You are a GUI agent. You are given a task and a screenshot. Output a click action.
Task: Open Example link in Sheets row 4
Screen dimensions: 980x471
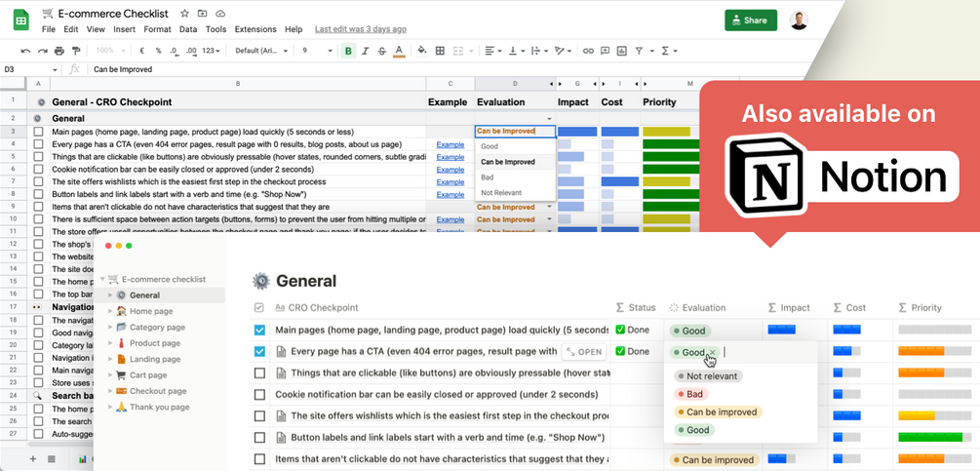click(x=450, y=145)
